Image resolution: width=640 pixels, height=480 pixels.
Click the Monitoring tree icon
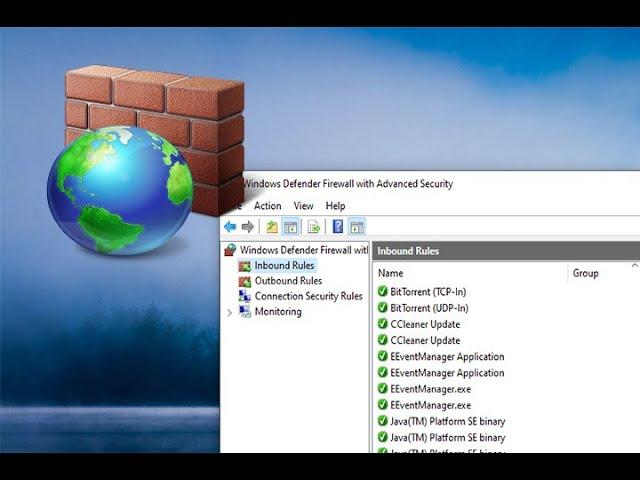pyautogui.click(x=244, y=311)
